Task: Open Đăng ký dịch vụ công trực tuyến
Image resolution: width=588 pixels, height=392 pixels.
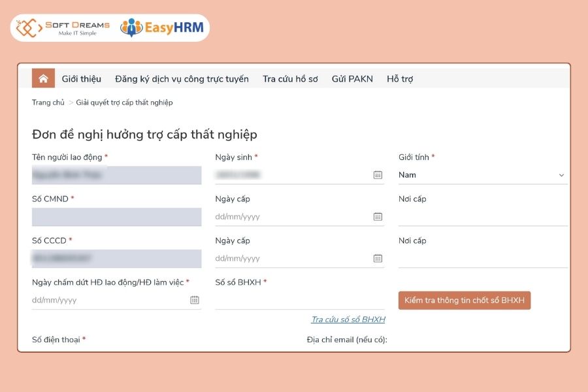Action: click(182, 79)
